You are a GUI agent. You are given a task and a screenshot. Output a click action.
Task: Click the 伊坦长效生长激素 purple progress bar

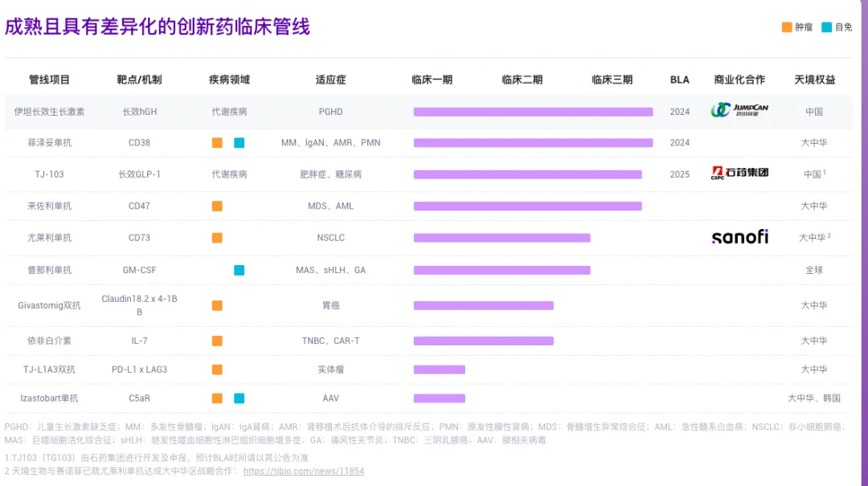[533, 112]
